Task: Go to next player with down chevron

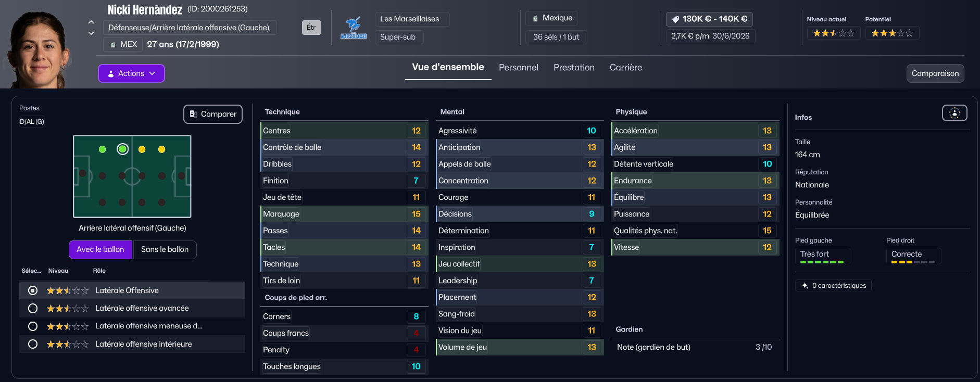Action: click(91, 33)
